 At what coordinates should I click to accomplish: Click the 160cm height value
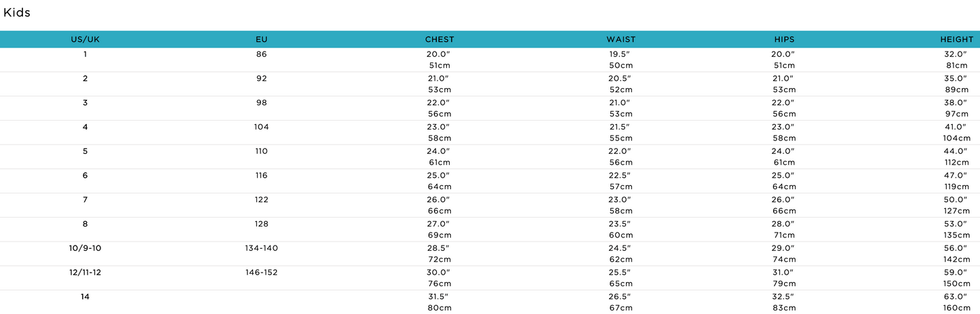click(956, 308)
